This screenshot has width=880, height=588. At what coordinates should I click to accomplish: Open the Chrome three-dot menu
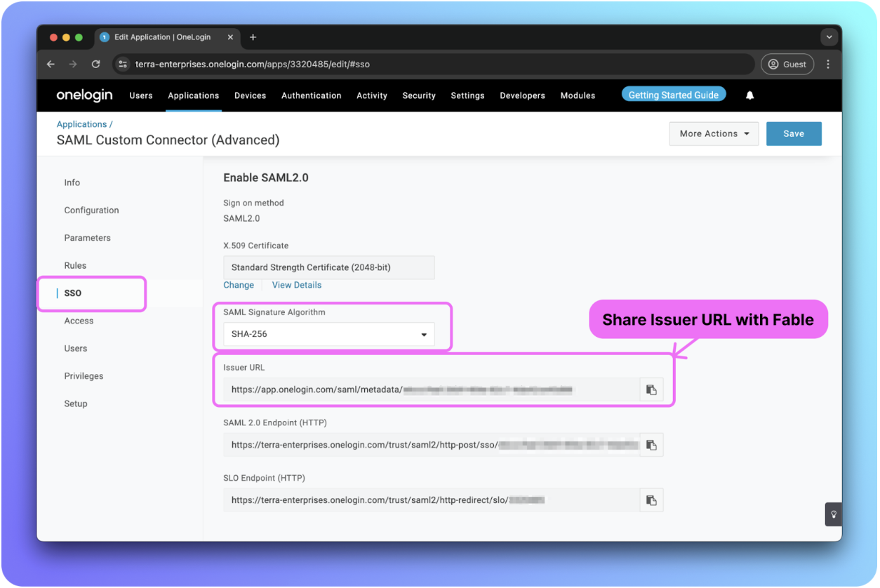[828, 64]
